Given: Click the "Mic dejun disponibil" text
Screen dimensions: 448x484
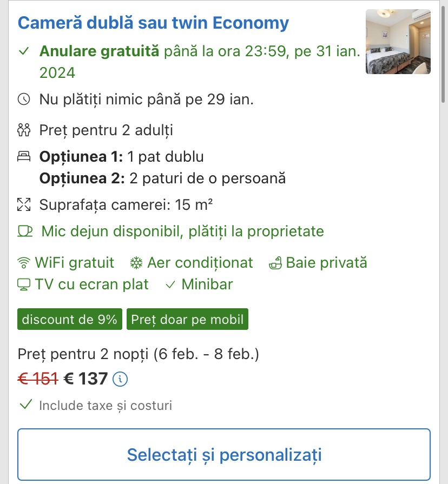Looking at the screenshot, I should 182,231.
